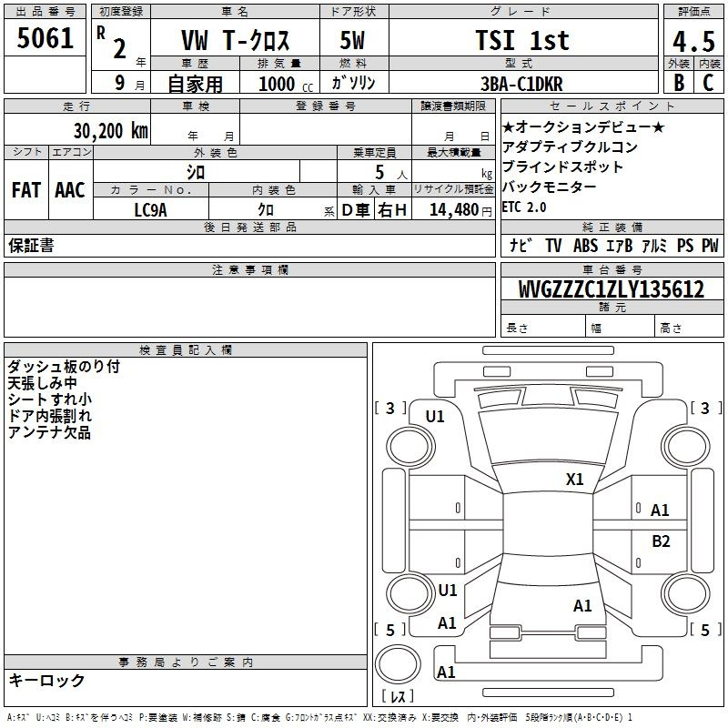Click the キーロック office notice
The image size is (728, 728).
[46, 680]
